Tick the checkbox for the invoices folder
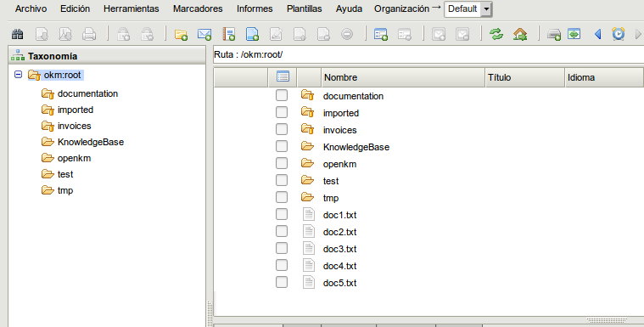The height and width of the screenshot is (327, 644). [282, 129]
